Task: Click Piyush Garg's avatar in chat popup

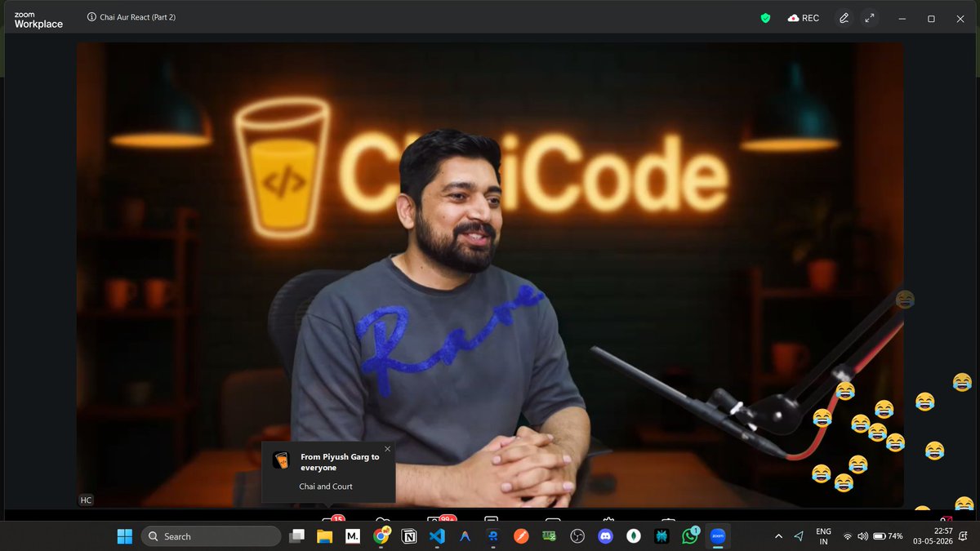Action: (281, 460)
